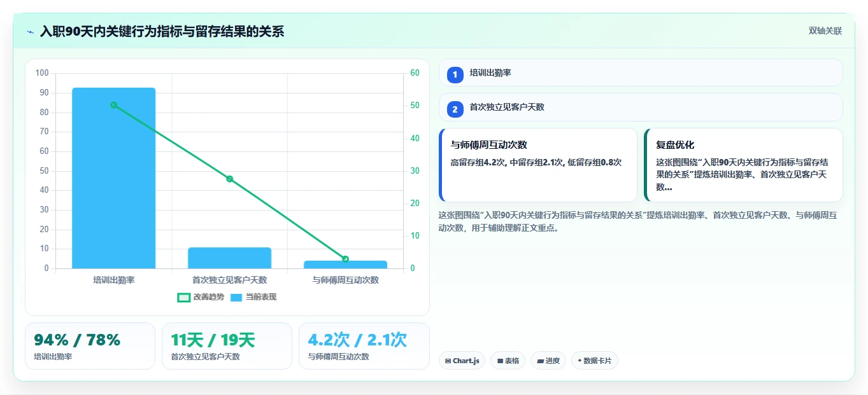
Task: Click the green 改善趋势 legend swatch
Action: [x=184, y=298]
